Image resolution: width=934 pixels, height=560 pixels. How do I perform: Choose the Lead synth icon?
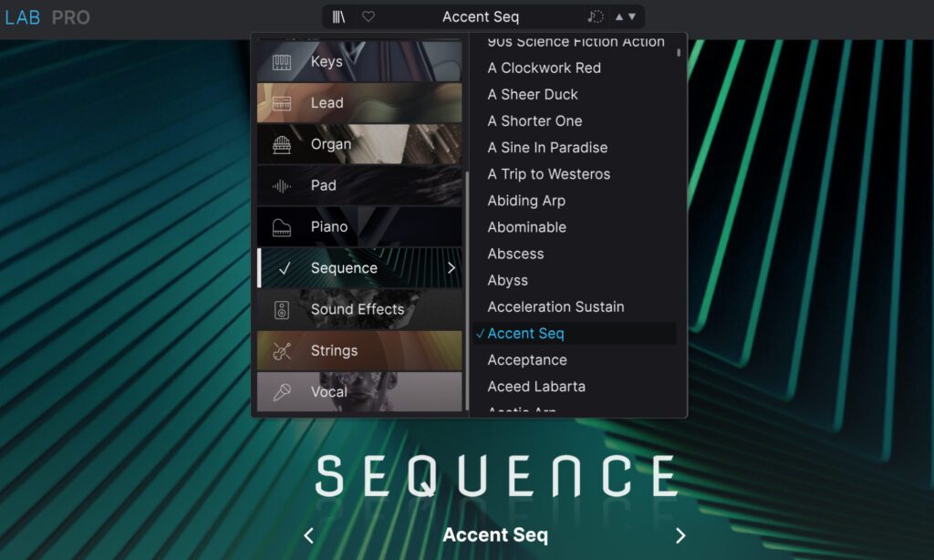(x=282, y=103)
